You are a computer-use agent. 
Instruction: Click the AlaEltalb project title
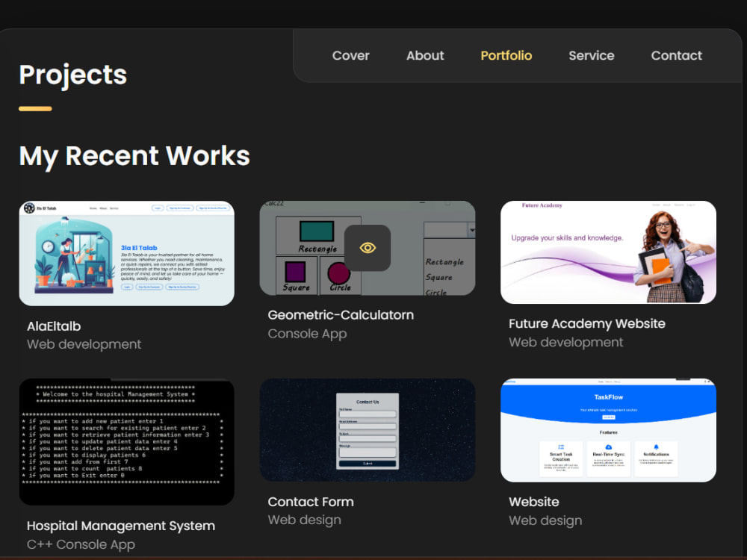(54, 326)
